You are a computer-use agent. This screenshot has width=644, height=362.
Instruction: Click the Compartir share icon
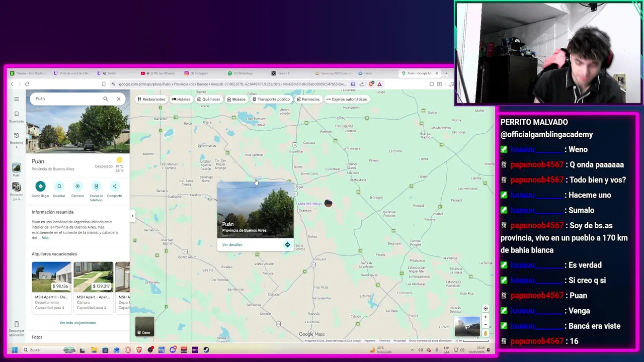[114, 186]
